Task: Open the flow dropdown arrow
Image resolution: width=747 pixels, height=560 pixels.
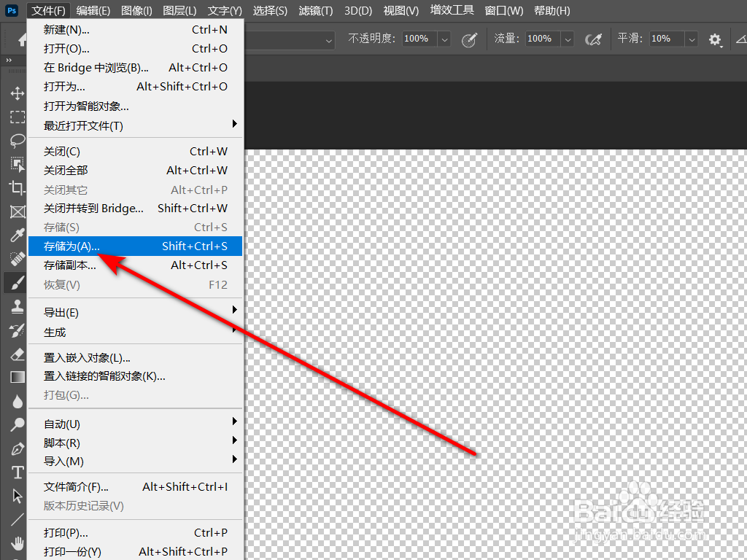Action: (x=568, y=39)
